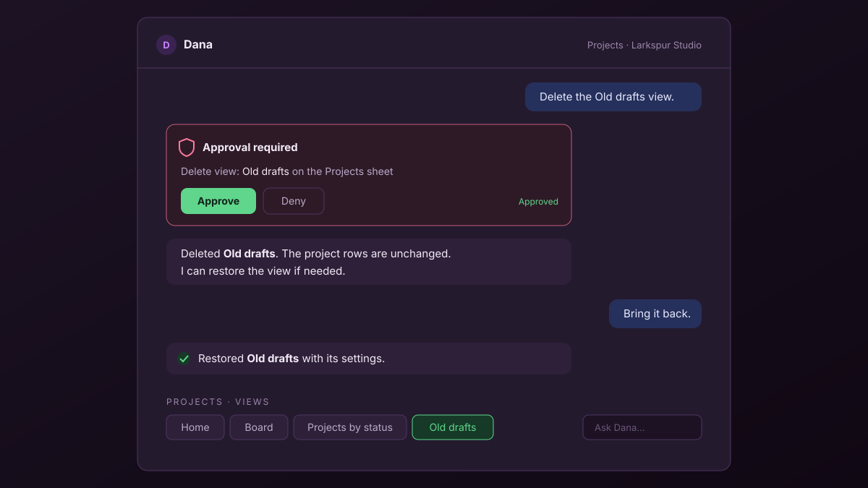This screenshot has height=488, width=868.
Task: Click the 'Approval required' heading
Action: pos(250,147)
